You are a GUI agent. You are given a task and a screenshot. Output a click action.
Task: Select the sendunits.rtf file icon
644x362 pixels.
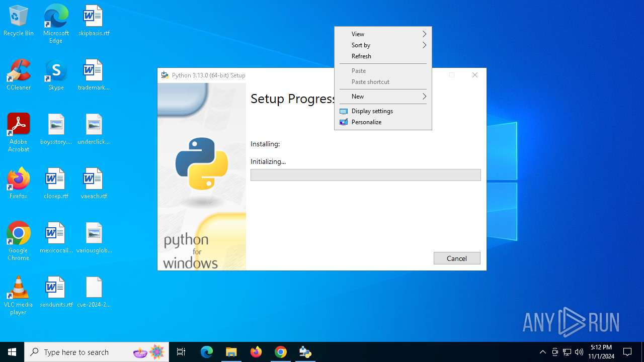pyautogui.click(x=56, y=293)
